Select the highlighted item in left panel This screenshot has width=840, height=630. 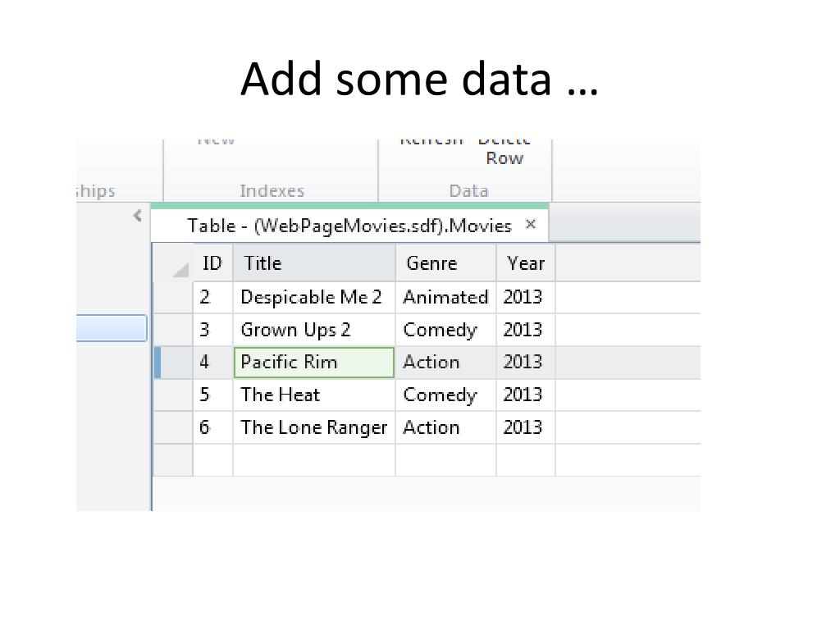pyautogui.click(x=112, y=328)
